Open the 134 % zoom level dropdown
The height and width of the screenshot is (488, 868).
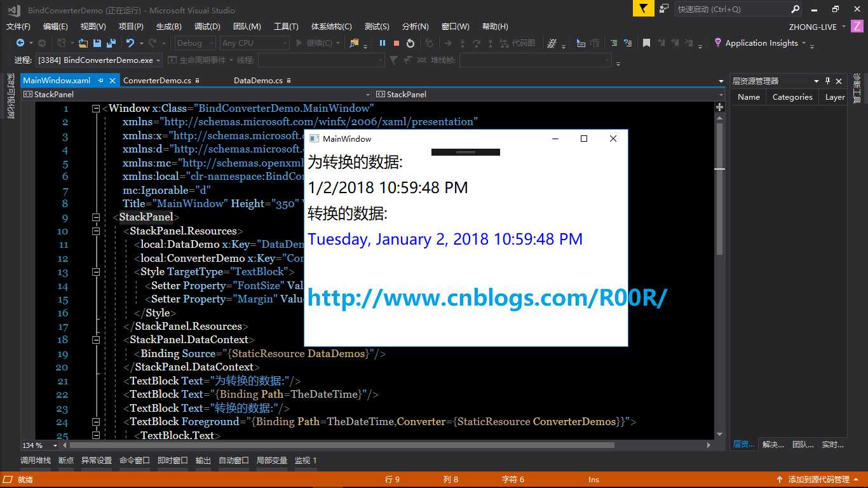pyautogui.click(x=55, y=445)
